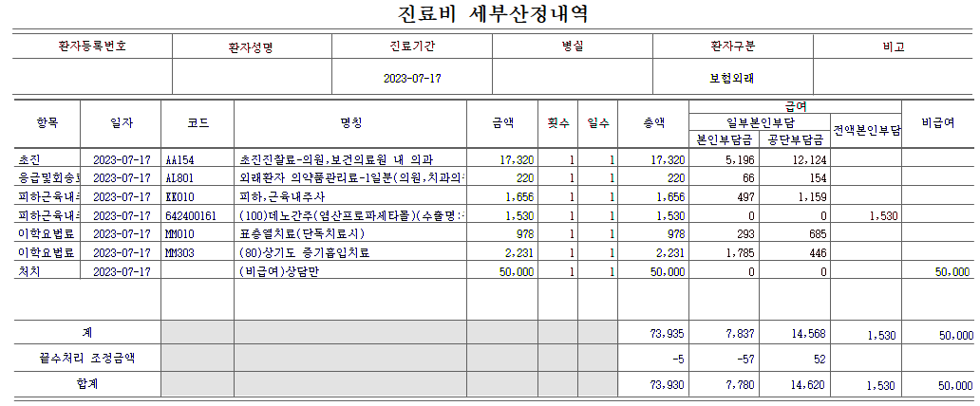
Task: Select the 횟수 column header
Action: (x=558, y=123)
